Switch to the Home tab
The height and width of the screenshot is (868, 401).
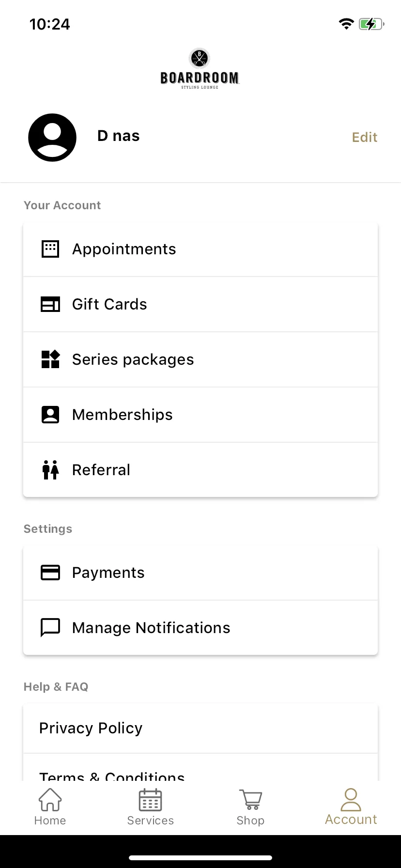click(x=50, y=807)
